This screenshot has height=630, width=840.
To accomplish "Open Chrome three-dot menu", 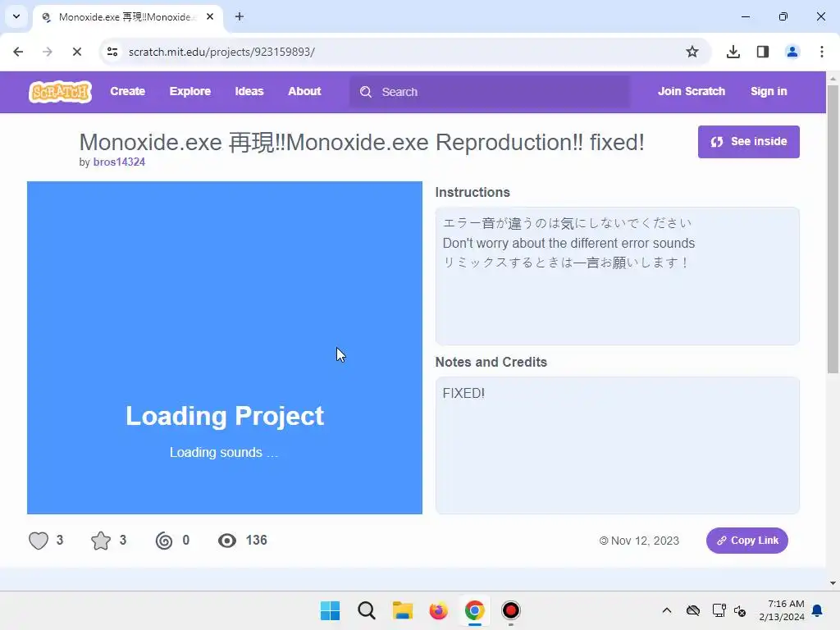I will click(822, 52).
